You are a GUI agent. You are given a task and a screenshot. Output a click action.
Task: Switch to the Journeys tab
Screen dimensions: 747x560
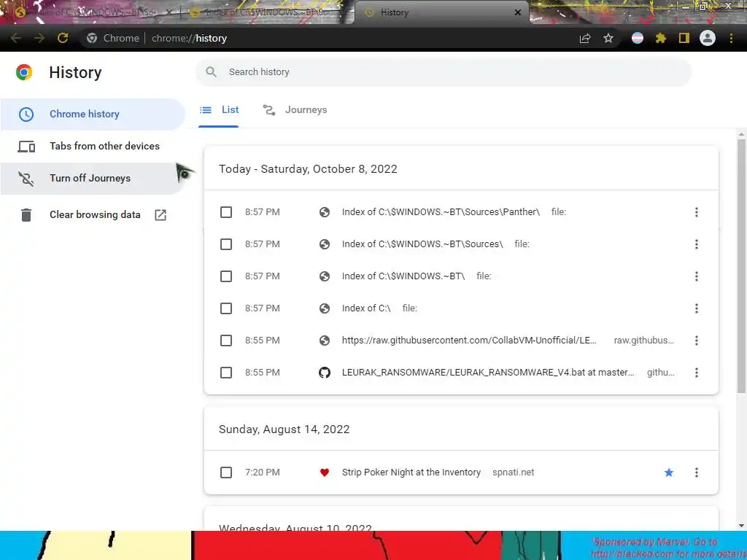295,110
